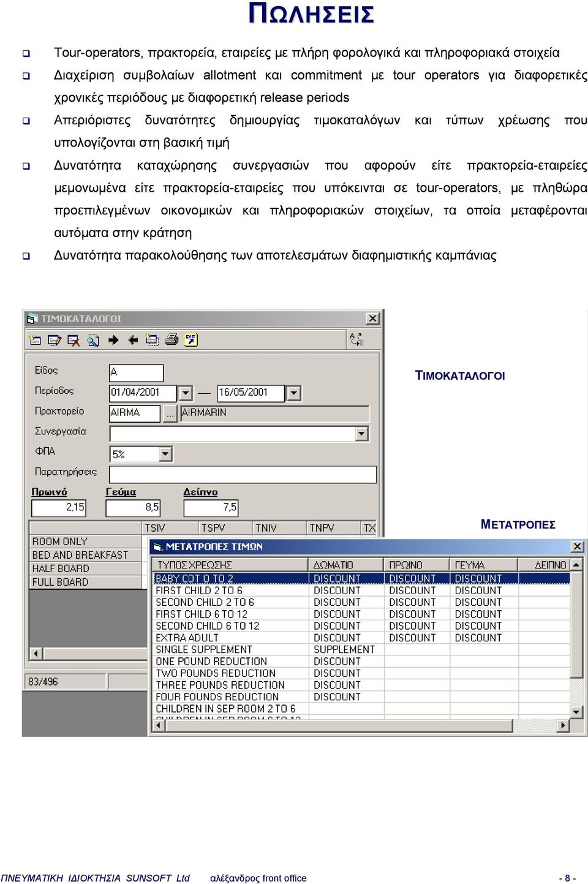Click the conversions list vertical scrollbar thumb
This screenshot has height=884, width=588.
click(576, 624)
